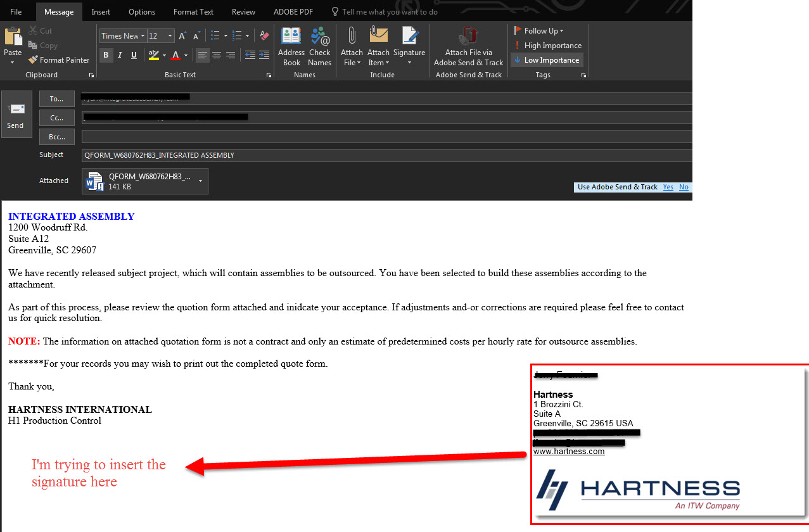Expand the highlight color picker arrow

[164, 56]
